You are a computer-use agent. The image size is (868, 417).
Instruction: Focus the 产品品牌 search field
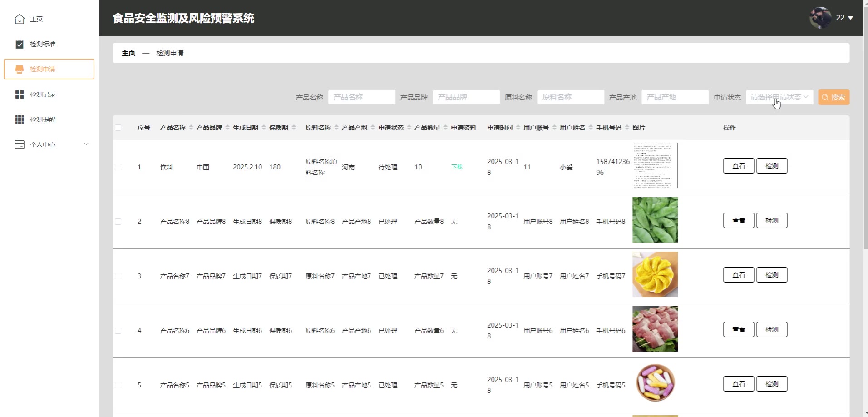tap(466, 97)
